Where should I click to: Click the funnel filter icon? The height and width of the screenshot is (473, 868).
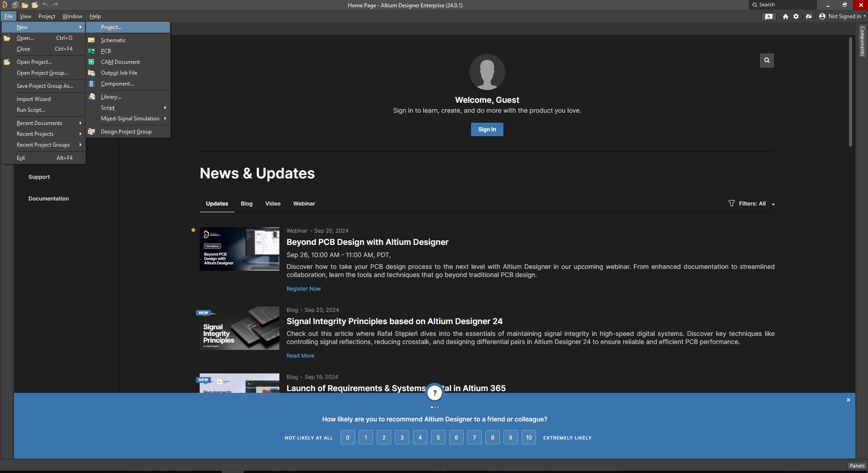[732, 203]
